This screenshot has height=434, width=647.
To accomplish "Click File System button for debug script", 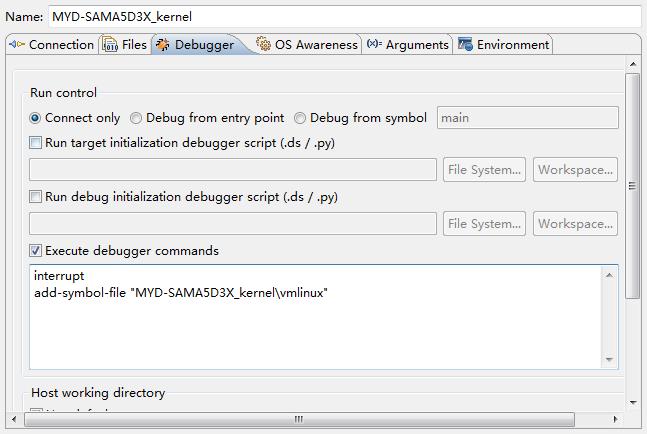I will click(x=484, y=224).
